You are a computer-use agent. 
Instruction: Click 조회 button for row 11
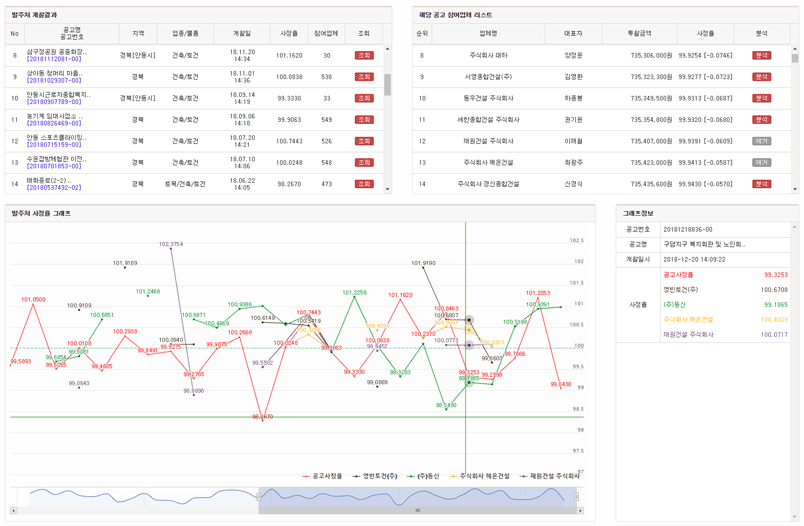coord(363,119)
